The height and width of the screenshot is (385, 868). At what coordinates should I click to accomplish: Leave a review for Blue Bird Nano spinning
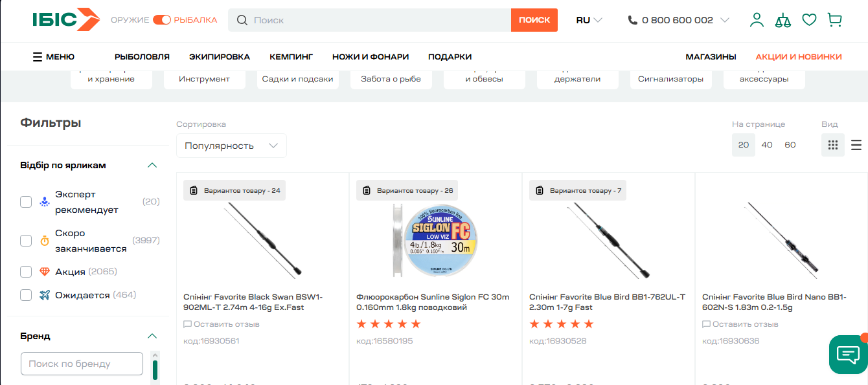point(746,324)
